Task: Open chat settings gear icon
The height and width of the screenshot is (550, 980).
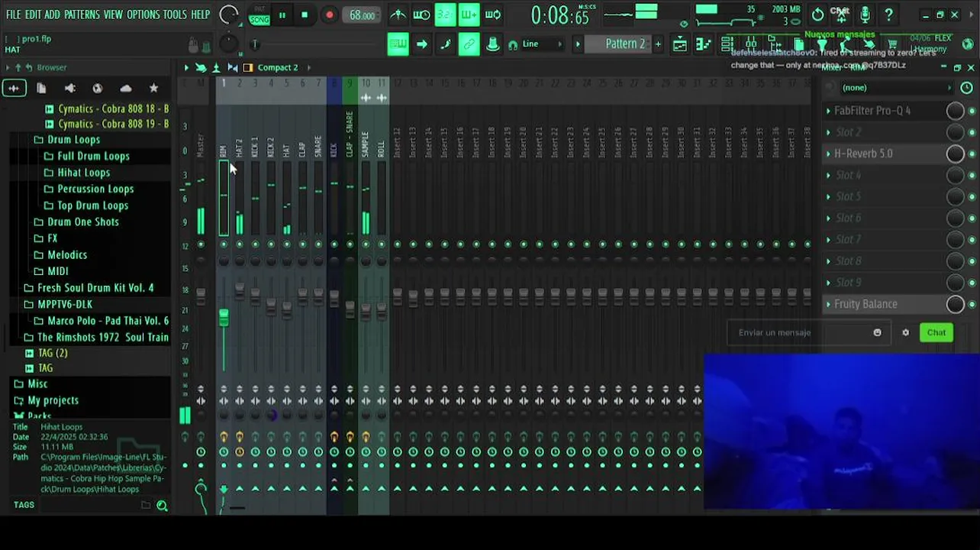Action: click(x=905, y=332)
